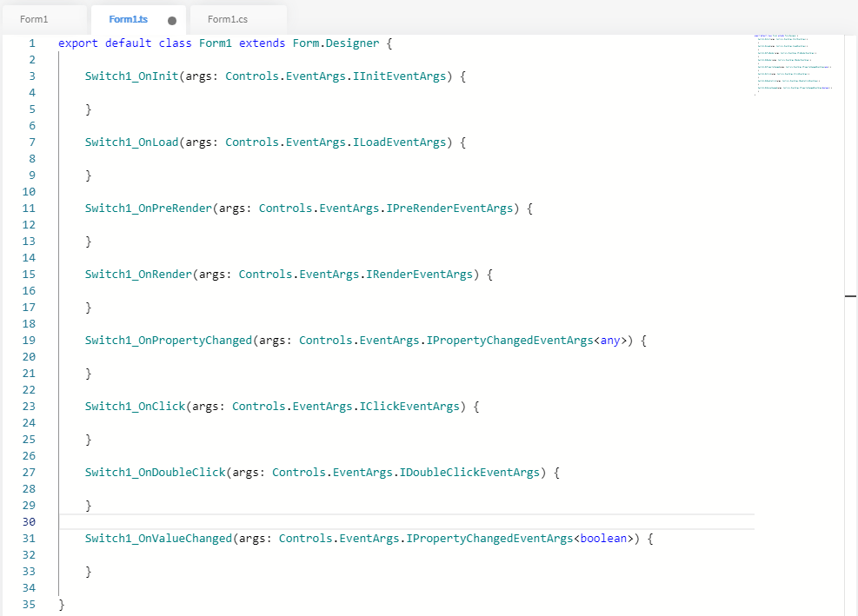The width and height of the screenshot is (858, 616).
Task: Click the Switch1_OnDoubleClick method name
Action: tap(155, 473)
